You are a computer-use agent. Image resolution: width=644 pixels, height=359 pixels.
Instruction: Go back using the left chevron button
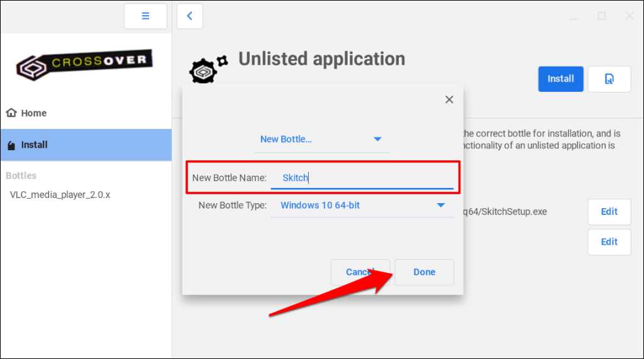pos(190,16)
